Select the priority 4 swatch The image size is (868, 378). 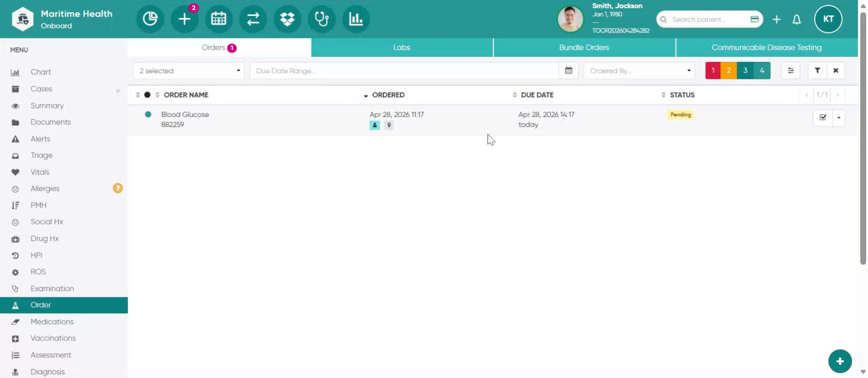[762, 71]
